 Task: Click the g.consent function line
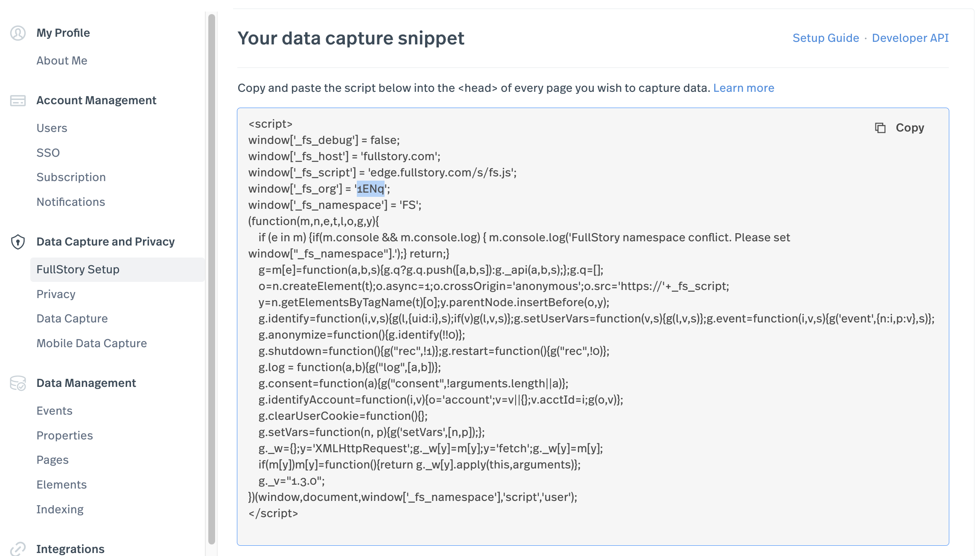pyautogui.click(x=414, y=383)
